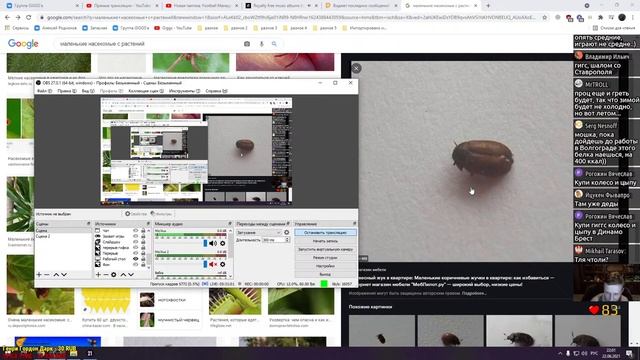The width and height of the screenshot is (640, 360).
Task: Open the Файл menu in OBS
Action: point(44,91)
